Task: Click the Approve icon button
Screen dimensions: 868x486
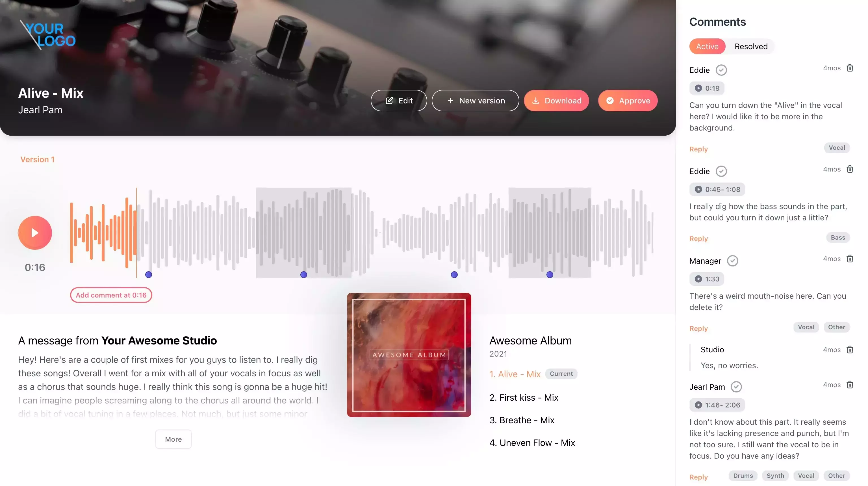Action: [x=610, y=100]
